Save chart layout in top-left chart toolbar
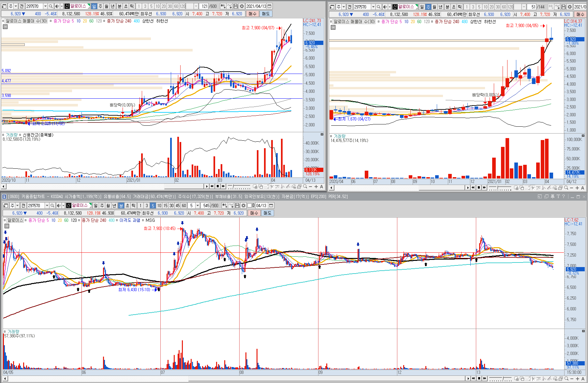Screen dimensions: 588x383 [236, 6]
